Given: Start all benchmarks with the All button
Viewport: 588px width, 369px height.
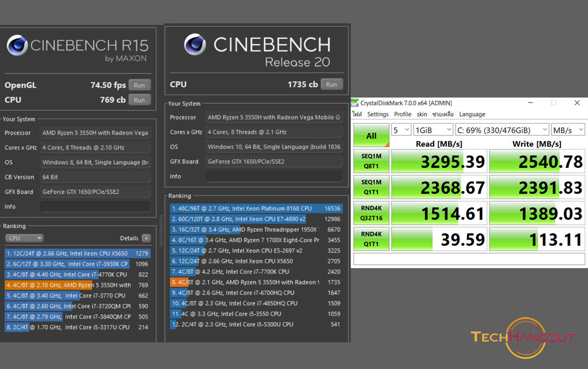Looking at the screenshot, I should [371, 135].
